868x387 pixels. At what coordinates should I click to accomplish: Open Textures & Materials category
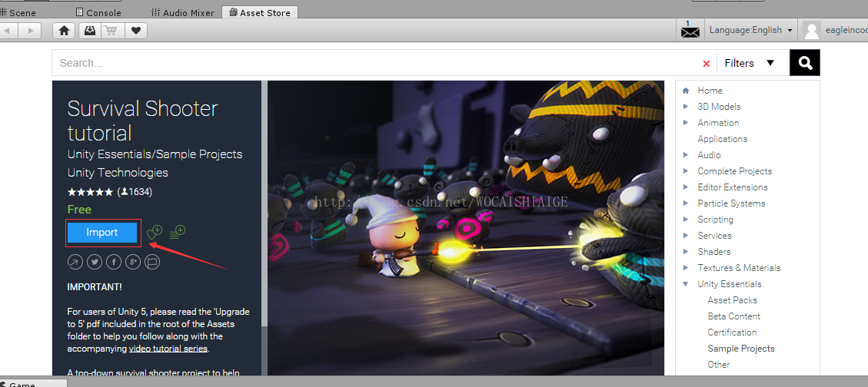pyautogui.click(x=739, y=267)
